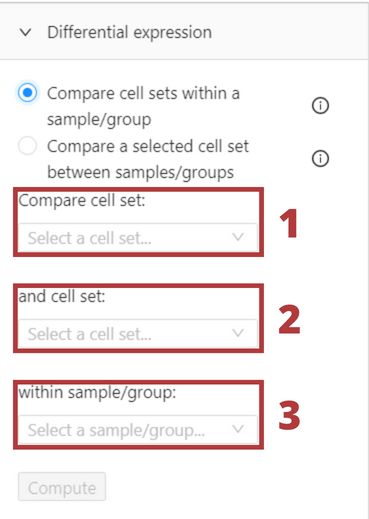Open info icon for within sample/group comparison

pyautogui.click(x=320, y=106)
